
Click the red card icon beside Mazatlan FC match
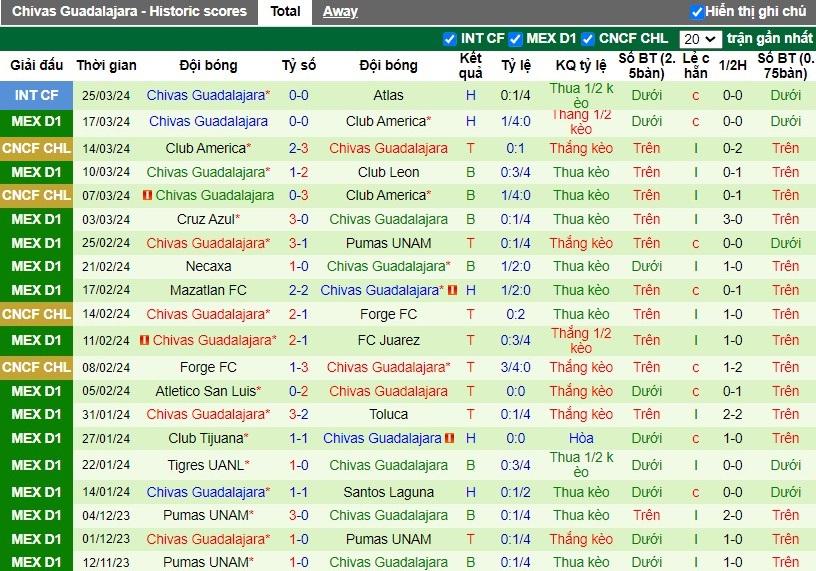pos(452,290)
